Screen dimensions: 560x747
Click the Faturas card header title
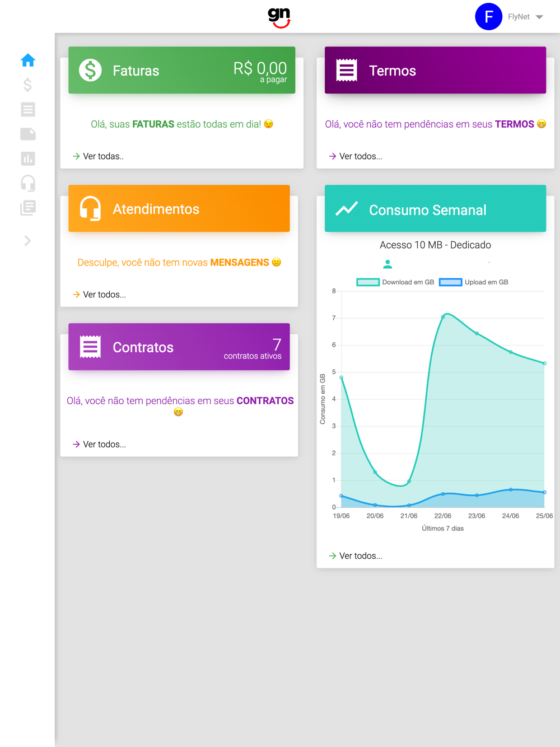[136, 71]
